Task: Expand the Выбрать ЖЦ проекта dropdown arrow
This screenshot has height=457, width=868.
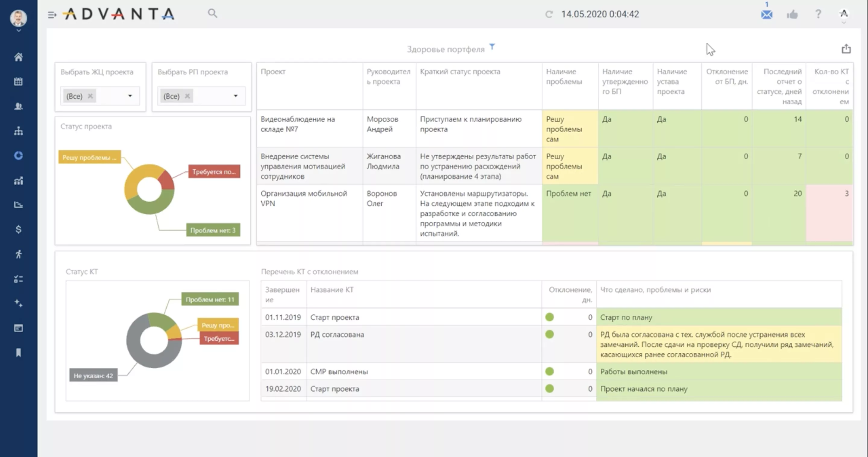Action: point(130,96)
